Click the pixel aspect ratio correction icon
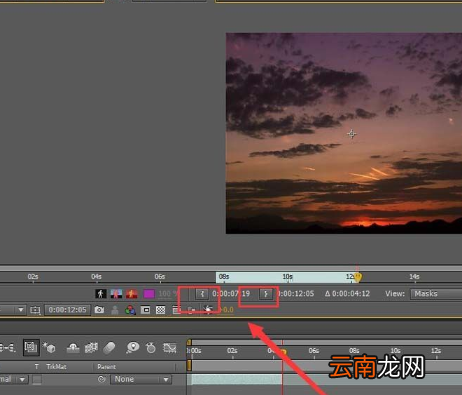462x395 pixels. (176, 310)
